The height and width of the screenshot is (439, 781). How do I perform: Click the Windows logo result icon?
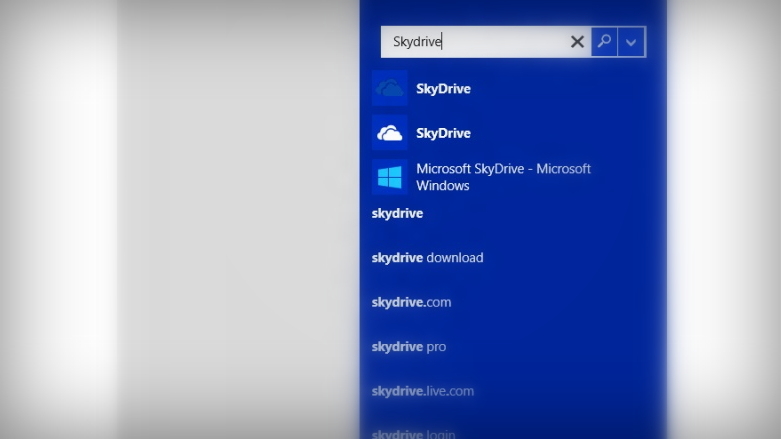(390, 177)
